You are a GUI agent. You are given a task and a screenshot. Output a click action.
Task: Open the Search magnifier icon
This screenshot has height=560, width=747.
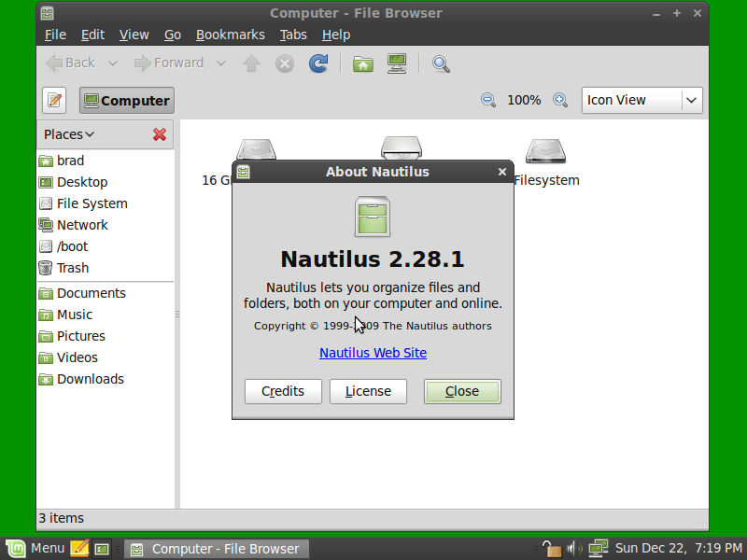441,63
